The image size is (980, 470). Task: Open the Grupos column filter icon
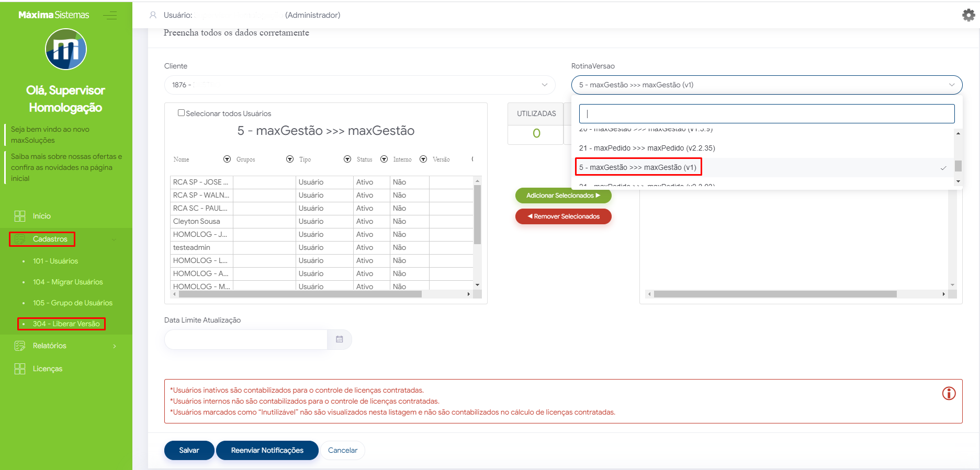tap(290, 159)
